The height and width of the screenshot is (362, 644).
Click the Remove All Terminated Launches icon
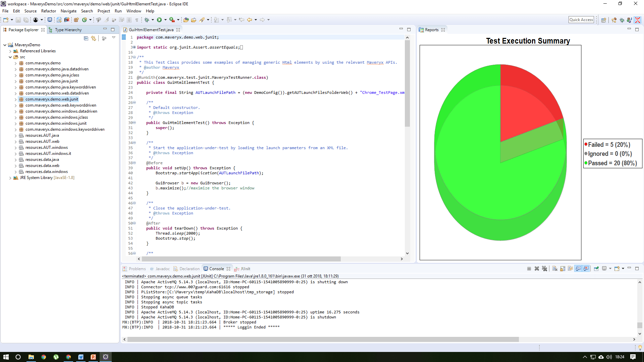[544, 268]
